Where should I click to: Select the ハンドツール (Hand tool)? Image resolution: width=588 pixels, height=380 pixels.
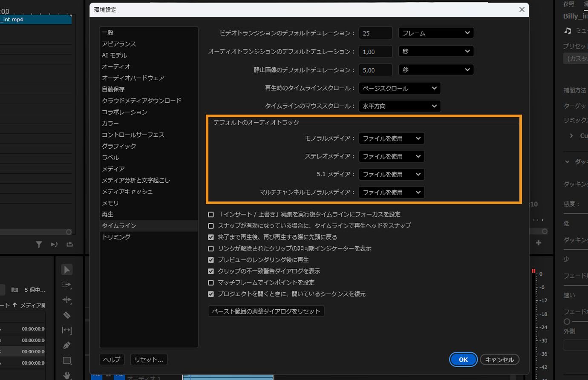tap(67, 376)
